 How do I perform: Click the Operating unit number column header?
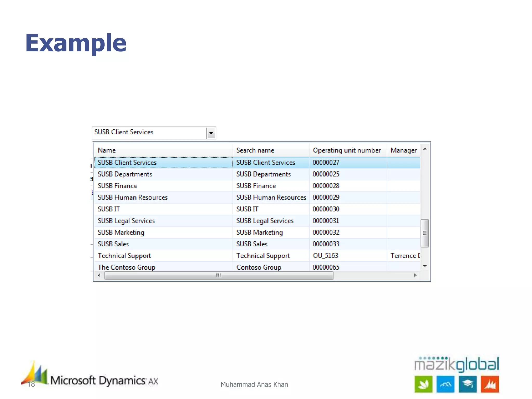click(x=347, y=150)
